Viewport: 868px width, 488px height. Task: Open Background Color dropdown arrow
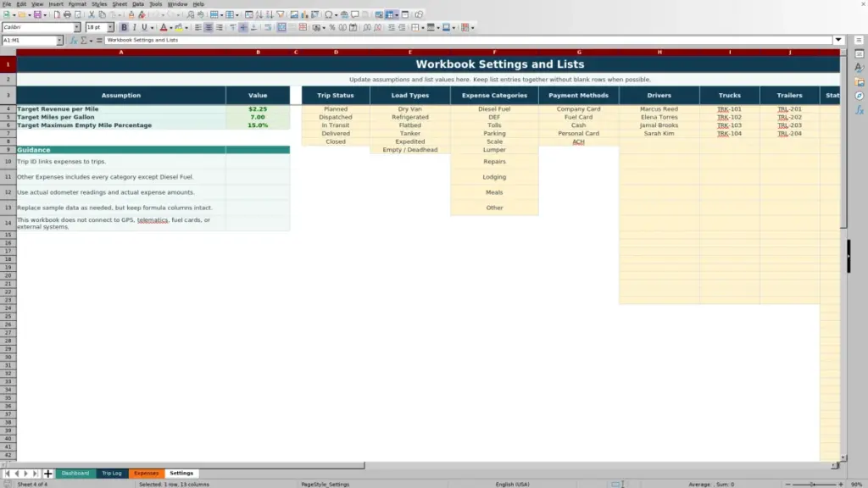pyautogui.click(x=186, y=27)
